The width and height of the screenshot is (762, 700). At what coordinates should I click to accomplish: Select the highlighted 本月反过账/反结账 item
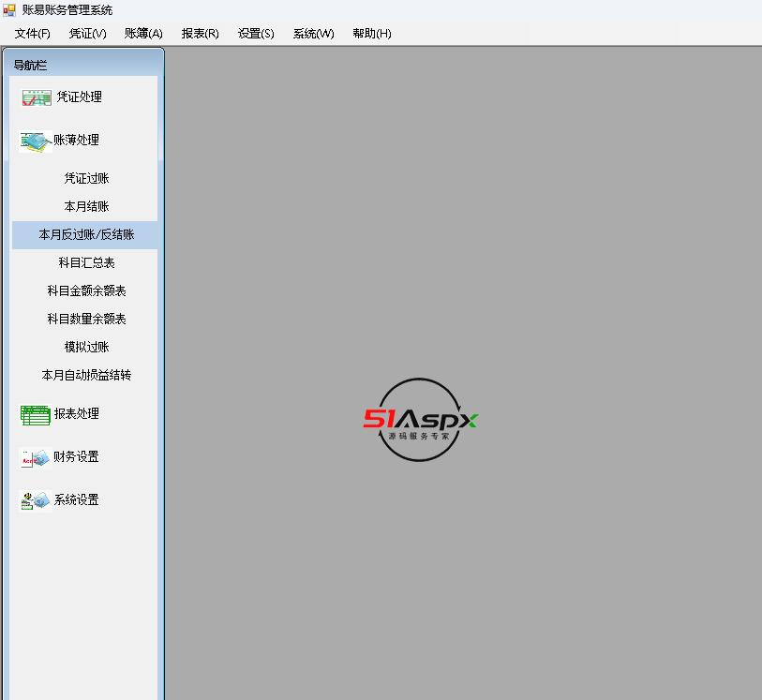tap(84, 235)
